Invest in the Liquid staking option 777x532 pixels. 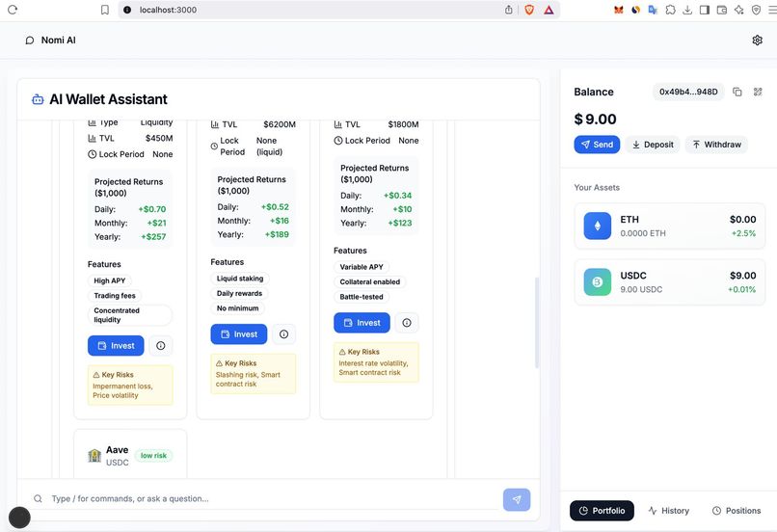click(238, 334)
